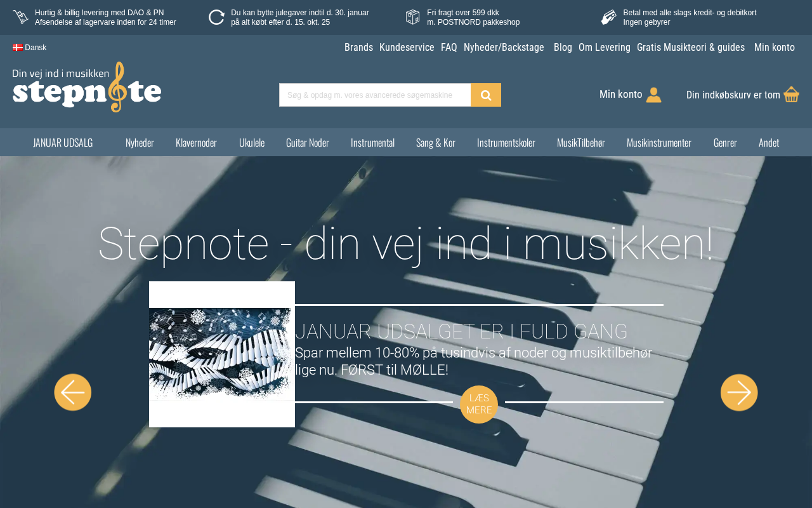Open the shopping basket icon

click(791, 95)
